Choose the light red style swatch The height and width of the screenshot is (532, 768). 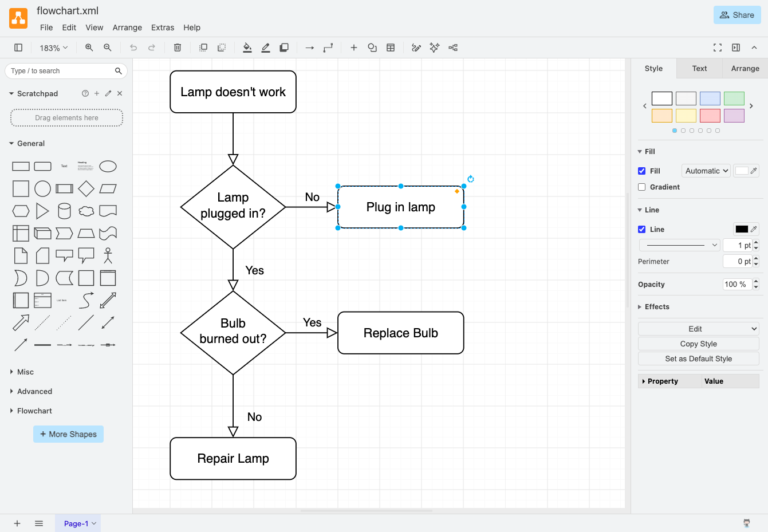coord(710,116)
